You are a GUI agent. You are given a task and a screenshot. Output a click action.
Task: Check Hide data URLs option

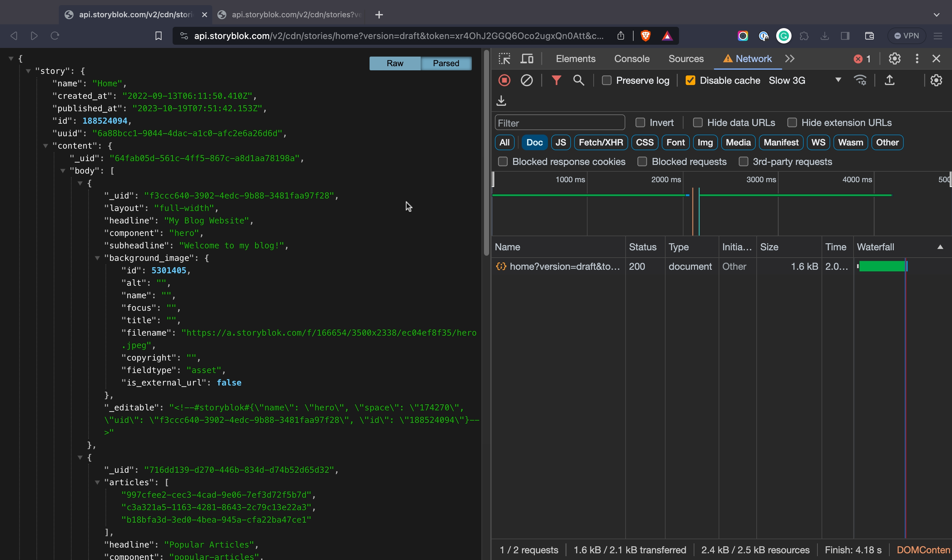tap(698, 123)
